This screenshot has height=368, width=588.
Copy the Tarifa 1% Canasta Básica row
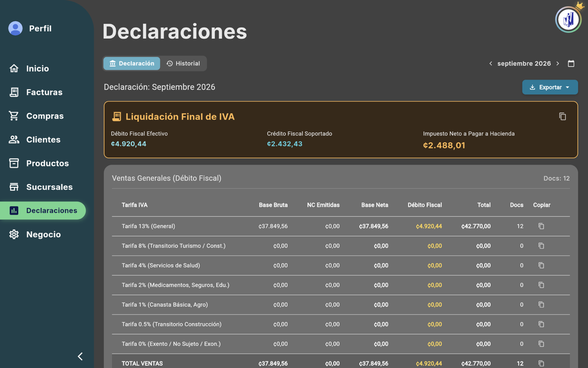tap(541, 305)
